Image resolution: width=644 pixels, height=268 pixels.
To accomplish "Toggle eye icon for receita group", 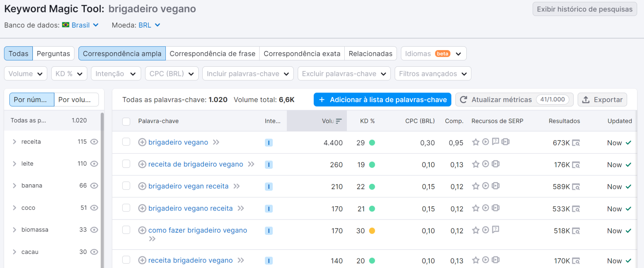I will tap(94, 142).
